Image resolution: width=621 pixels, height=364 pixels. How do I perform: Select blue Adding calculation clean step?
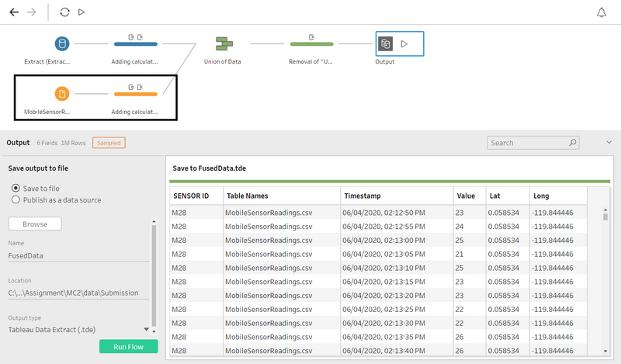tap(136, 44)
